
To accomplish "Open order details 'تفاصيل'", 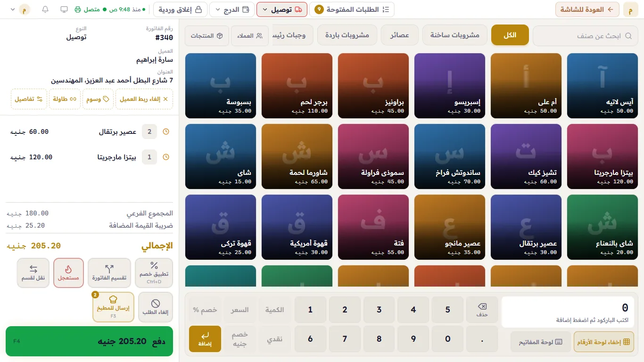I will pos(29,99).
